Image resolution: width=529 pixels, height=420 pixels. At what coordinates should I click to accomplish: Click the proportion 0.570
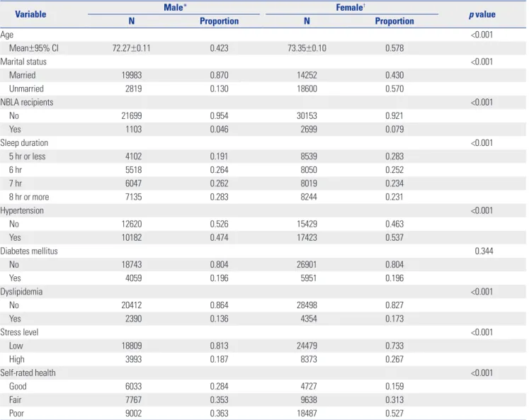394,89
